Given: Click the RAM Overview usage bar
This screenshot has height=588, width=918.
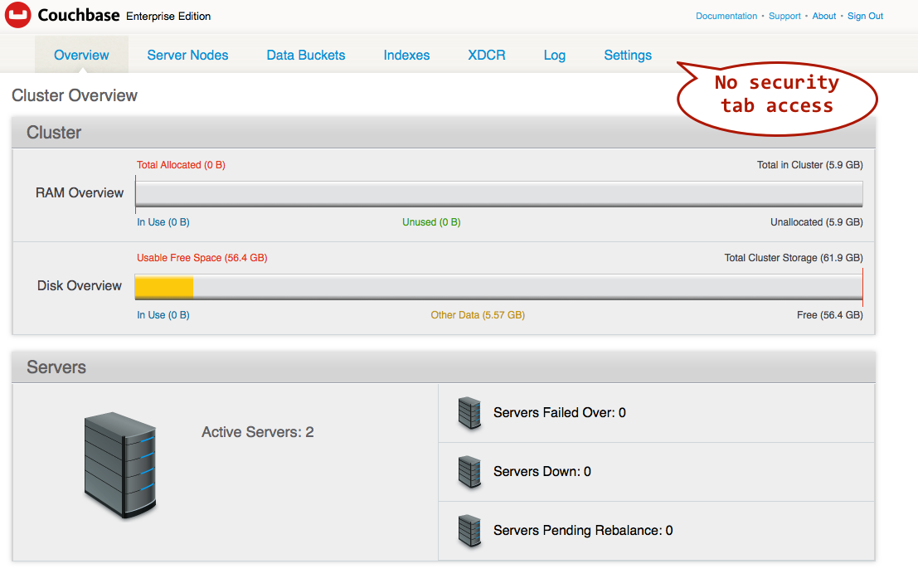Looking at the screenshot, I should click(x=499, y=193).
